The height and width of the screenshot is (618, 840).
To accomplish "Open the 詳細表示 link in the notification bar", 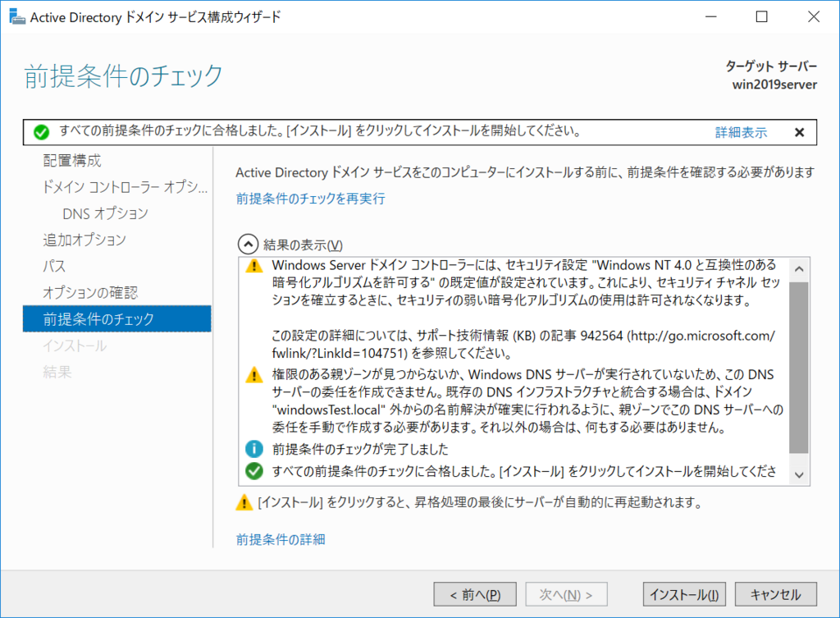I will click(x=741, y=132).
